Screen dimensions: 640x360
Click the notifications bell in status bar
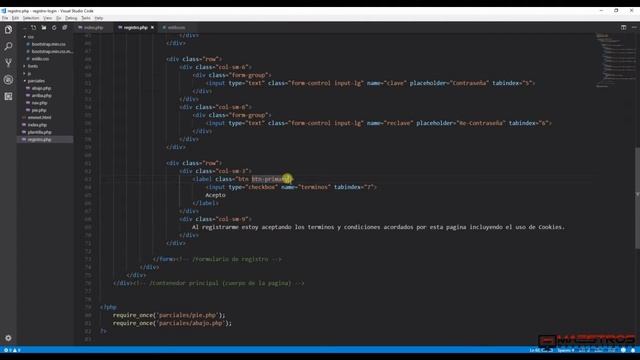point(633,350)
